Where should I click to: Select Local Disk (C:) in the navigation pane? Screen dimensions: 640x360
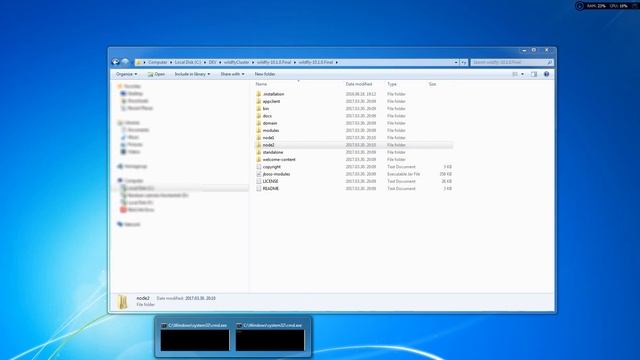point(140,188)
